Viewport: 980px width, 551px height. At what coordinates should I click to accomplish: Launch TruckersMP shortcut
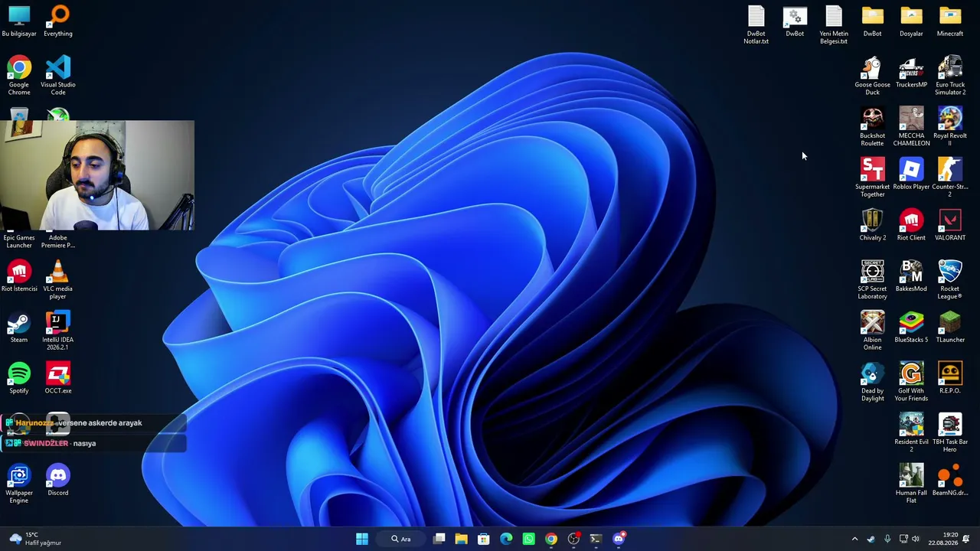pos(911,72)
